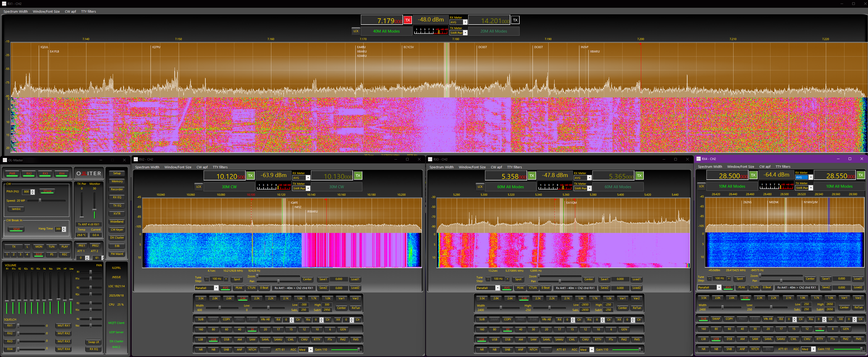This screenshot has height=357, width=868.
Task: Open Spectrum Width menu in RX1 window
Action: click(x=16, y=11)
